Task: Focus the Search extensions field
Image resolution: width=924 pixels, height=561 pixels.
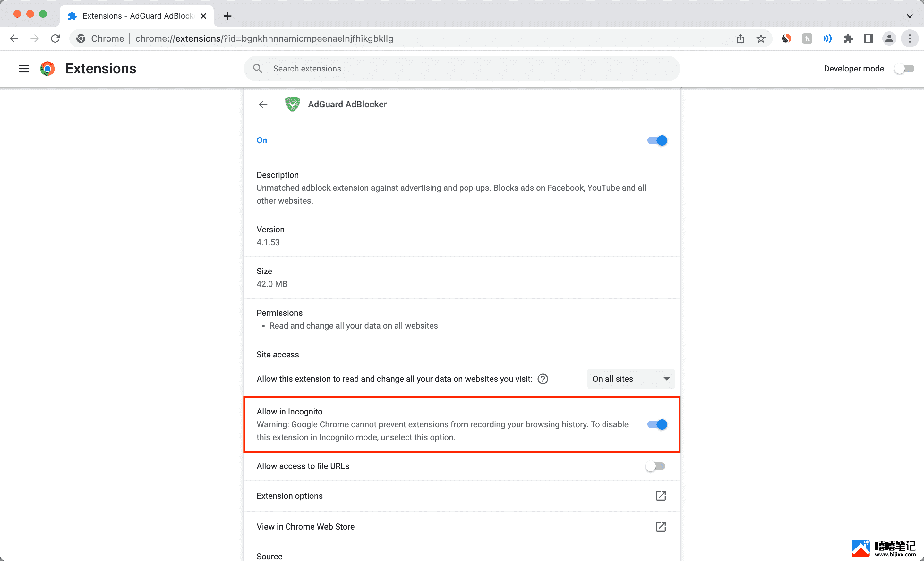Action: click(462, 69)
